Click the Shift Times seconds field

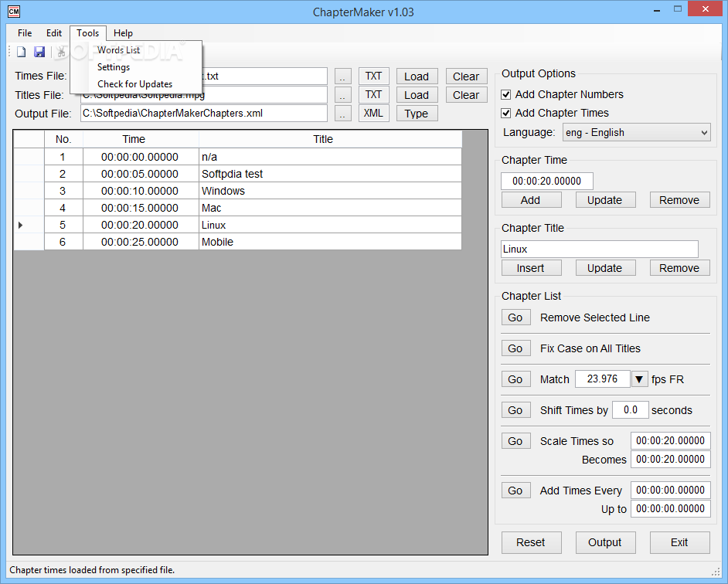631,410
